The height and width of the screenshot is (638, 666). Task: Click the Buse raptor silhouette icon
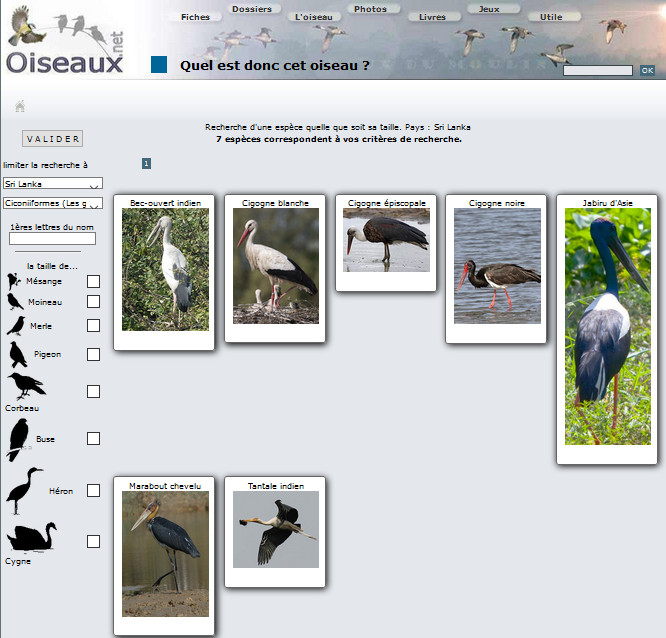18,439
